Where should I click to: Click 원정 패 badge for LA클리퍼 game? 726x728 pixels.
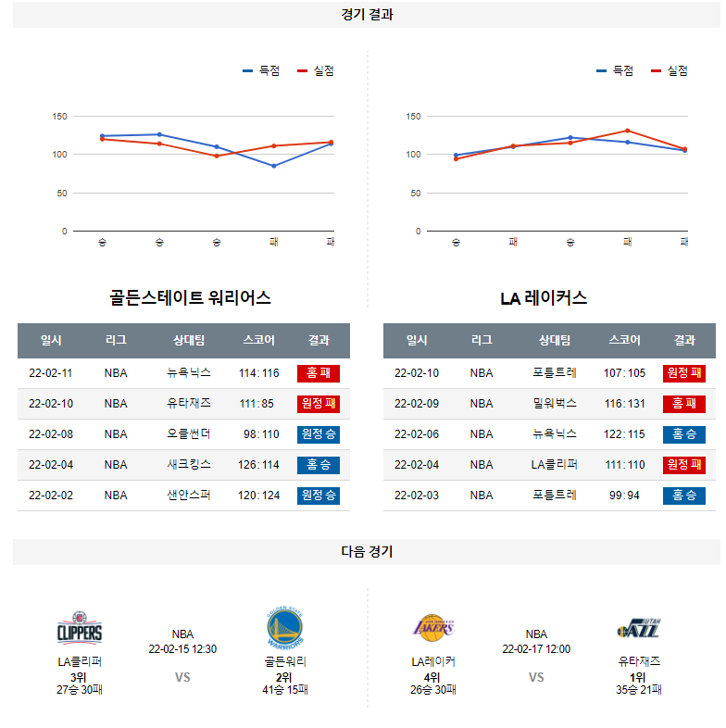684,465
